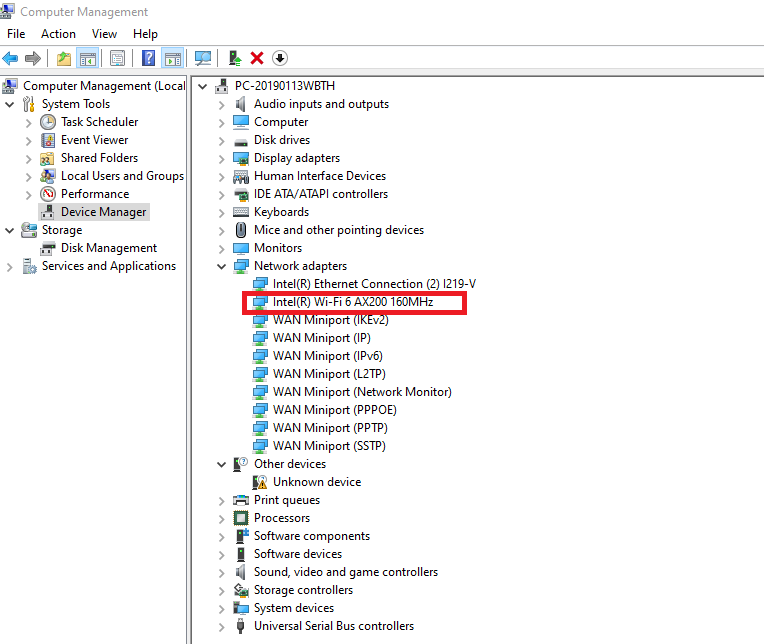
Task: Select Intel(R) Wi-Fi 6 AX200 160MHz adapter
Action: tap(353, 302)
